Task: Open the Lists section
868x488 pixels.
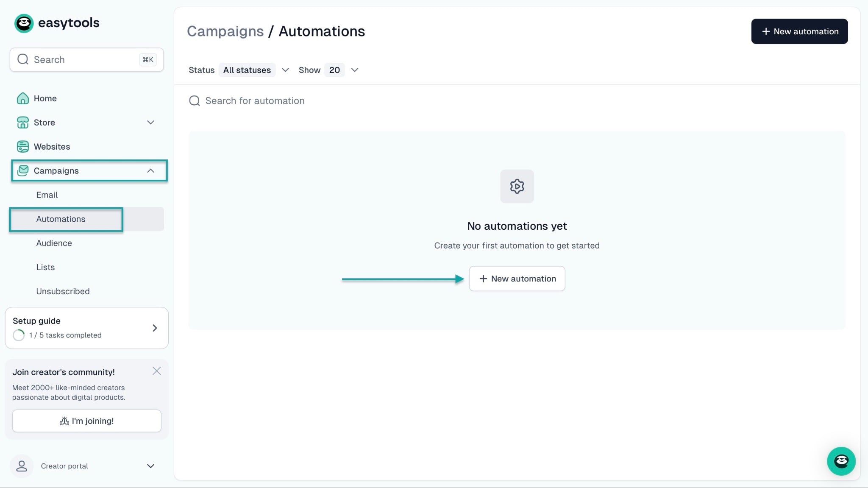Action: [86, 268]
